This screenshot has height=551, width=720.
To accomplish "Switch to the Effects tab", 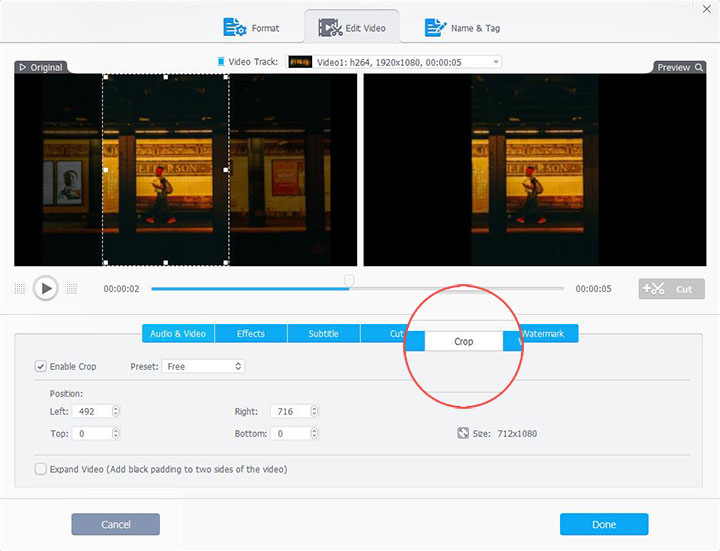I will (251, 333).
